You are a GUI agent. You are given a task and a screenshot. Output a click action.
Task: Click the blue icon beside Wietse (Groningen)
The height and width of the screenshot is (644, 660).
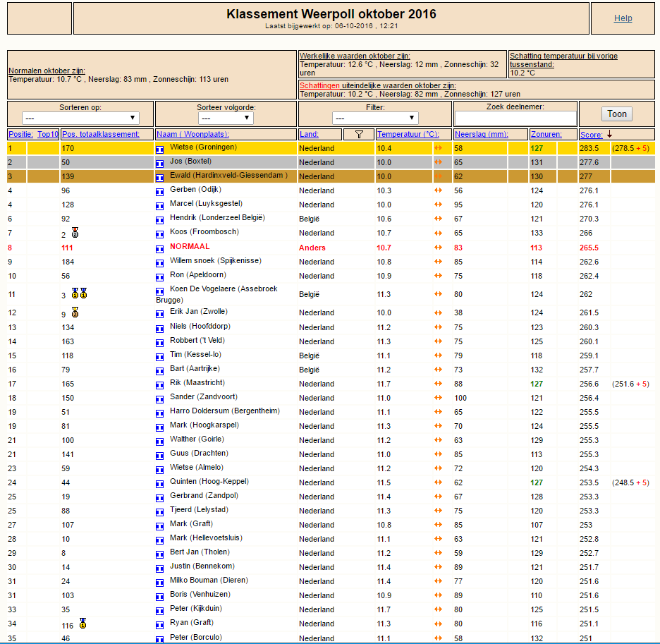click(x=159, y=150)
